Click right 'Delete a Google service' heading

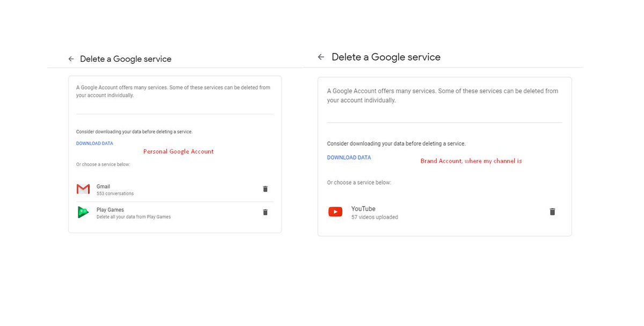point(386,57)
